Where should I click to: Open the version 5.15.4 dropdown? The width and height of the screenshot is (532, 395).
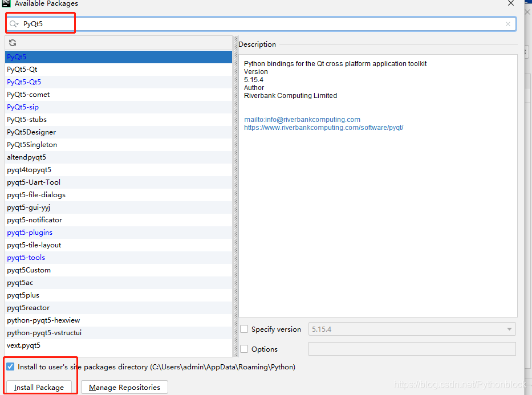412,329
